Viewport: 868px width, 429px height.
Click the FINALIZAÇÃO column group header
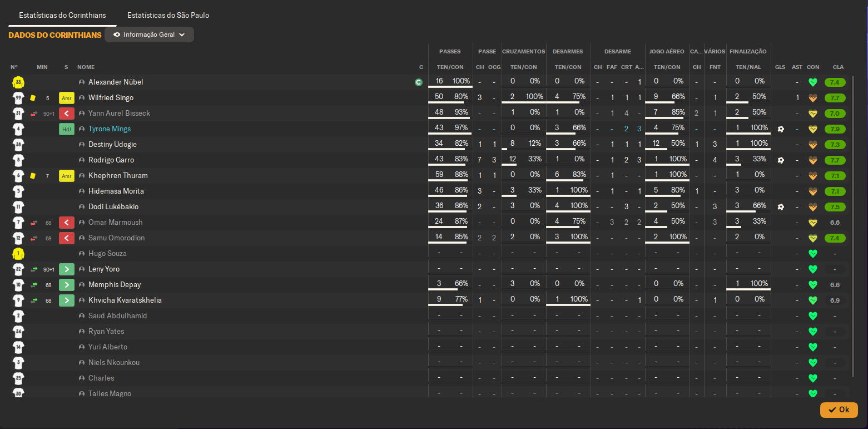point(748,52)
